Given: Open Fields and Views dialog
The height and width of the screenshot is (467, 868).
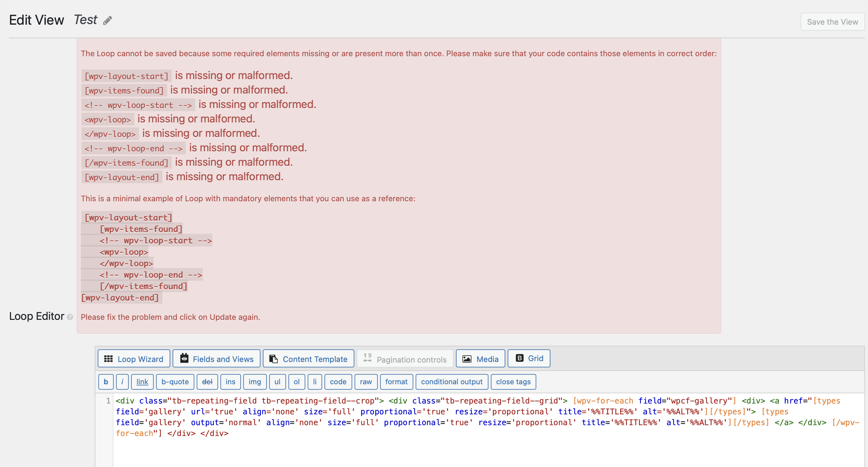Looking at the screenshot, I should coord(217,359).
